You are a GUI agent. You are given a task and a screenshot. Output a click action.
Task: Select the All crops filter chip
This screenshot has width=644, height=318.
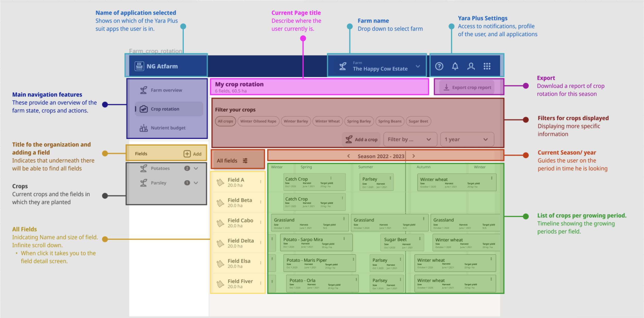pos(225,121)
